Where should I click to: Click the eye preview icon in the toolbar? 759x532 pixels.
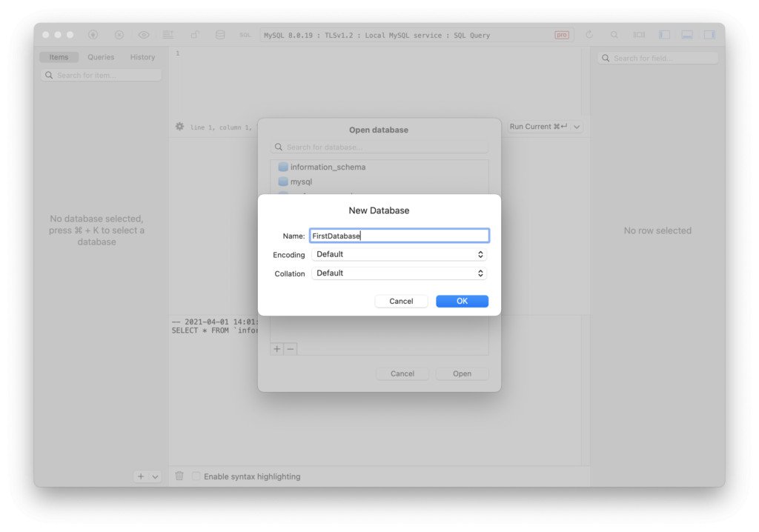point(143,35)
